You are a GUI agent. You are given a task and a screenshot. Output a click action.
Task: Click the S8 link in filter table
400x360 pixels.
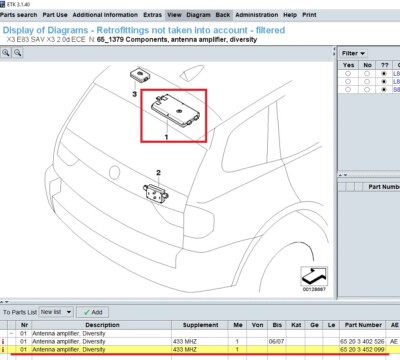396,90
